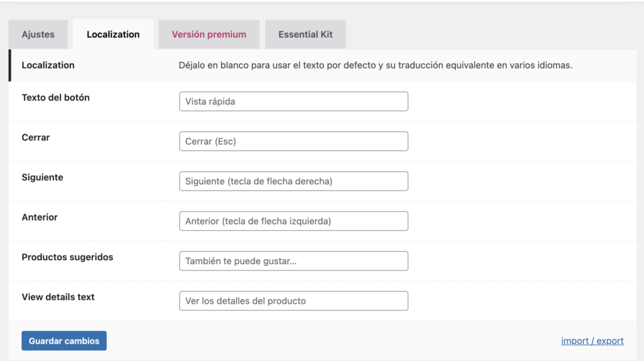Select the Anterior arrow-key input field
Image resolution: width=644 pixels, height=361 pixels.
[294, 221]
